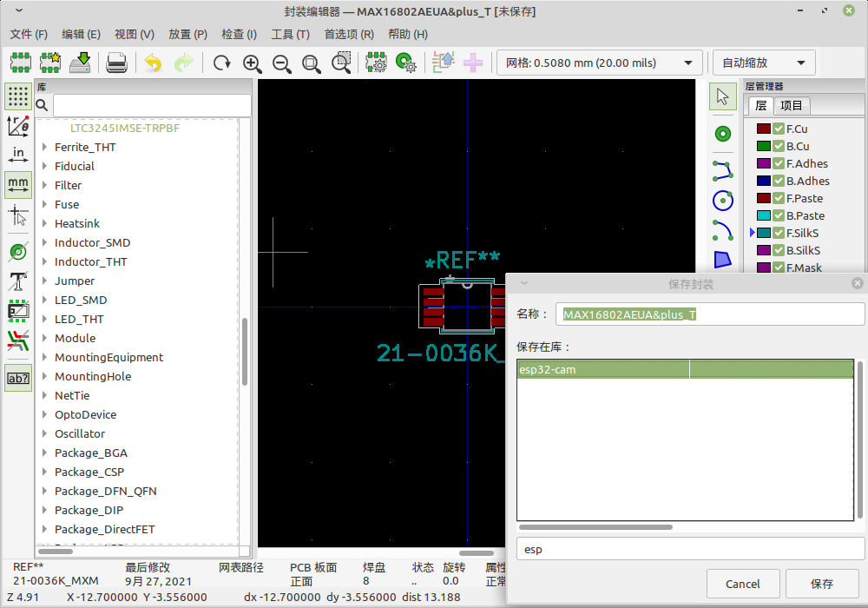Open the auto zoom dropdown
The height and width of the screenshot is (608, 868).
tap(763, 63)
